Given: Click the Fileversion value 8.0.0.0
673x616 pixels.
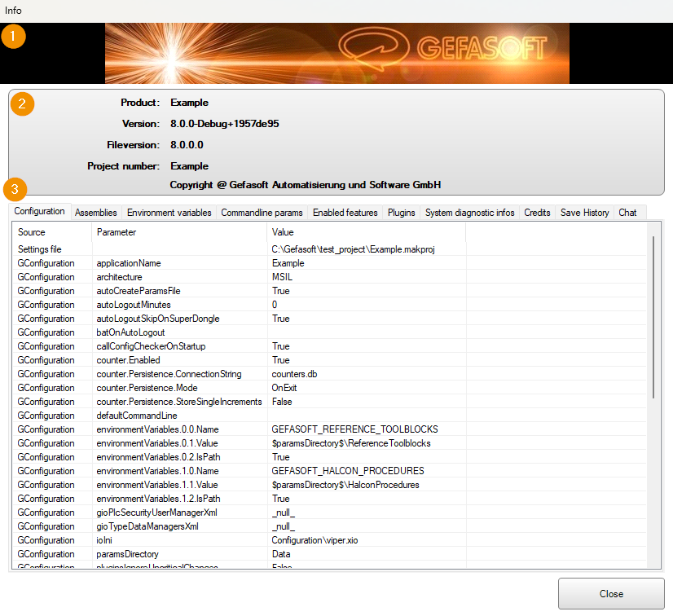Looking at the screenshot, I should pyautogui.click(x=187, y=145).
